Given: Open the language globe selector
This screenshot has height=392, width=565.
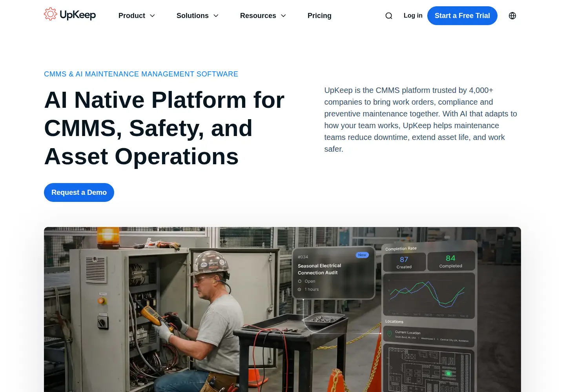Looking at the screenshot, I should click(x=512, y=16).
